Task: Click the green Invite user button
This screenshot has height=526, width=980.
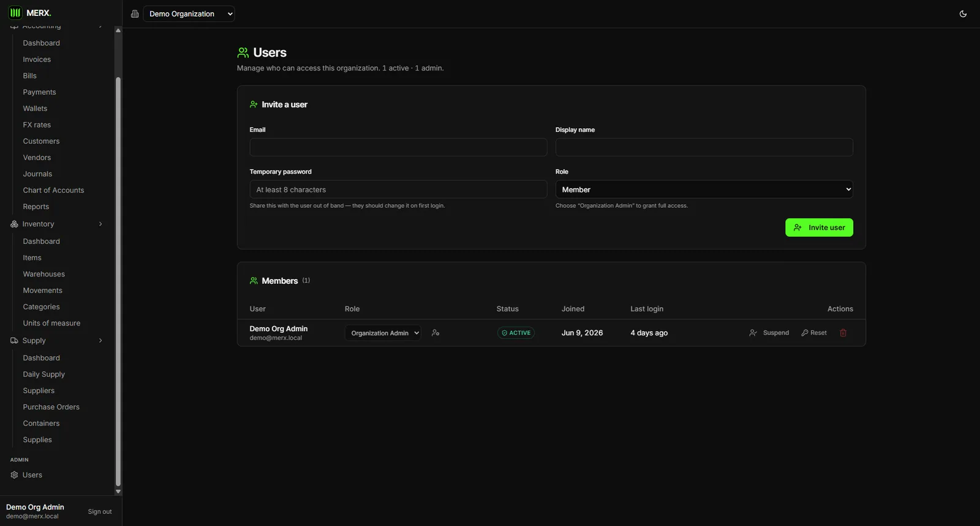Action: (x=819, y=227)
